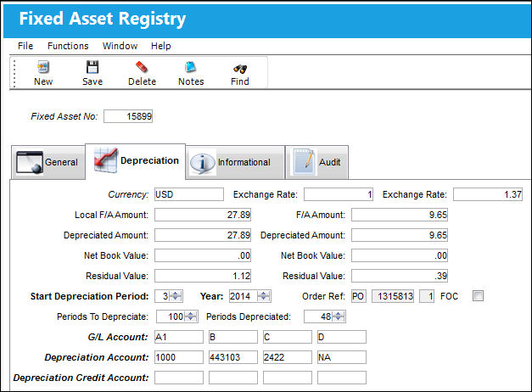
Task: Switch to the General tab label
Action: pos(61,162)
